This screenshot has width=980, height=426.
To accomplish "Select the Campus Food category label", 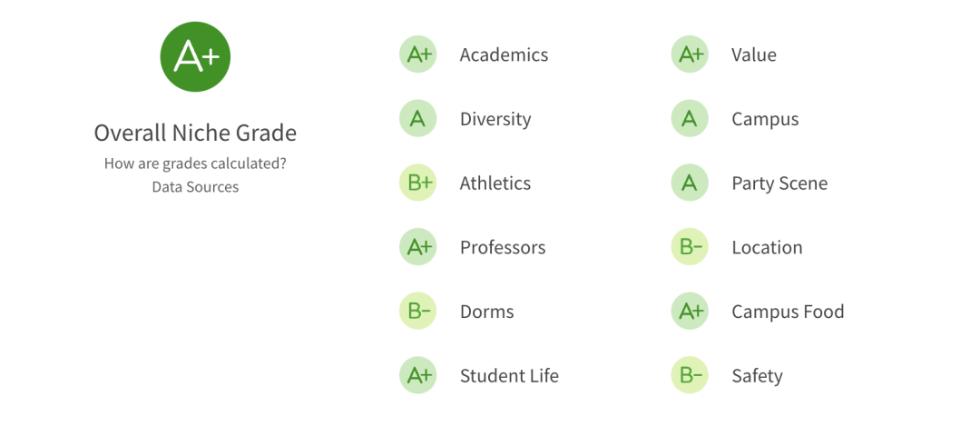I will click(x=788, y=312).
